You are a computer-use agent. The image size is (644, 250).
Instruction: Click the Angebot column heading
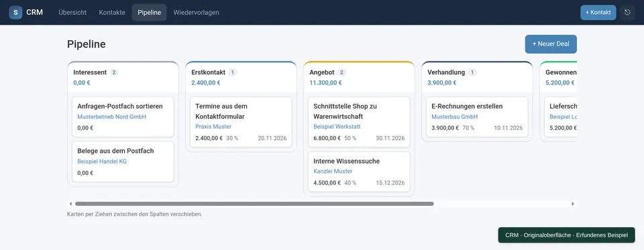tap(321, 72)
